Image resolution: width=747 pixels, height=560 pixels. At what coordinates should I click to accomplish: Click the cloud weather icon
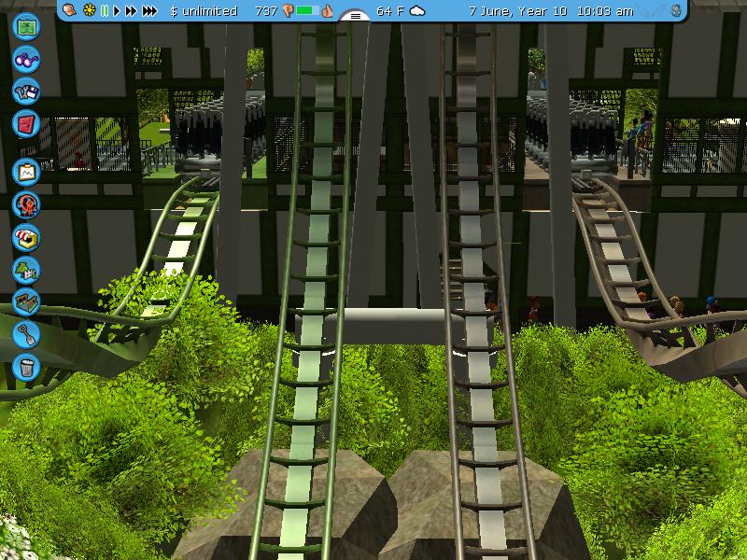click(417, 11)
